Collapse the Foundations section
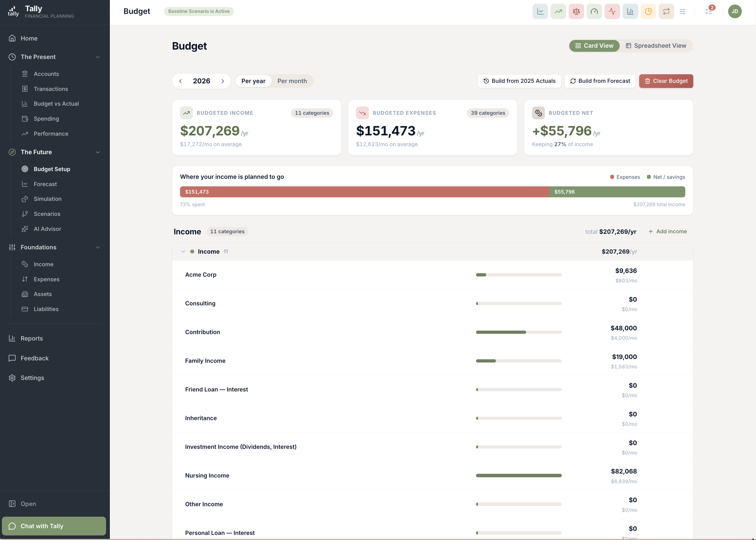756x540 pixels. click(x=98, y=247)
